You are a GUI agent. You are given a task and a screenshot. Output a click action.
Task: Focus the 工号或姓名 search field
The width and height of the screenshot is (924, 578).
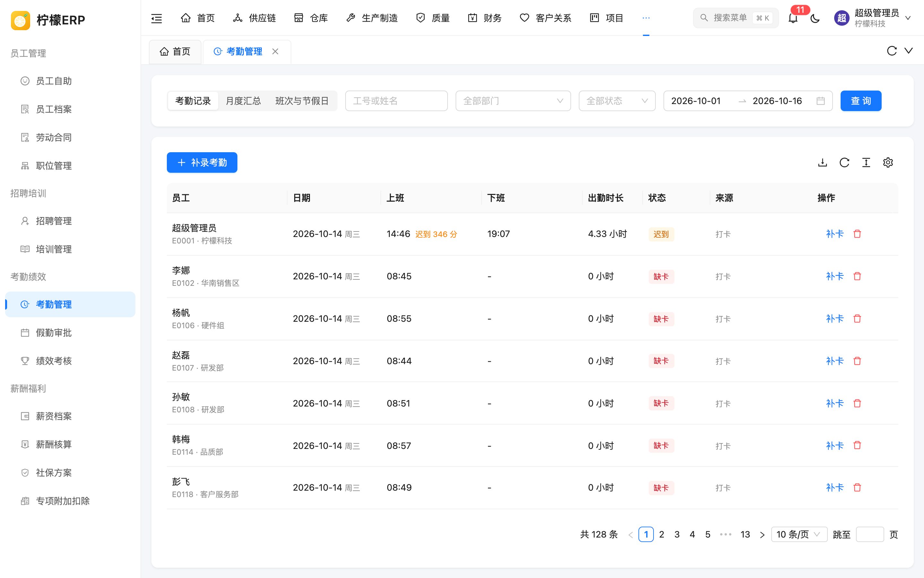point(396,101)
